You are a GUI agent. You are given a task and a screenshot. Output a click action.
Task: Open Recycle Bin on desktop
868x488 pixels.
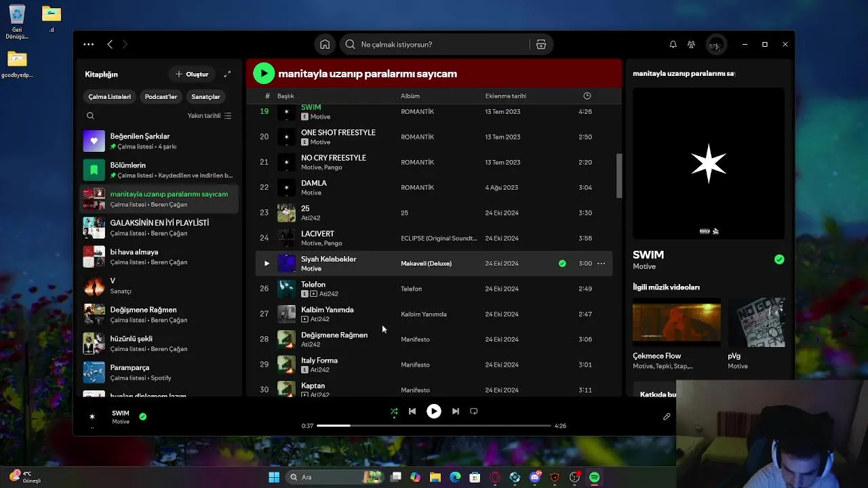16,22
